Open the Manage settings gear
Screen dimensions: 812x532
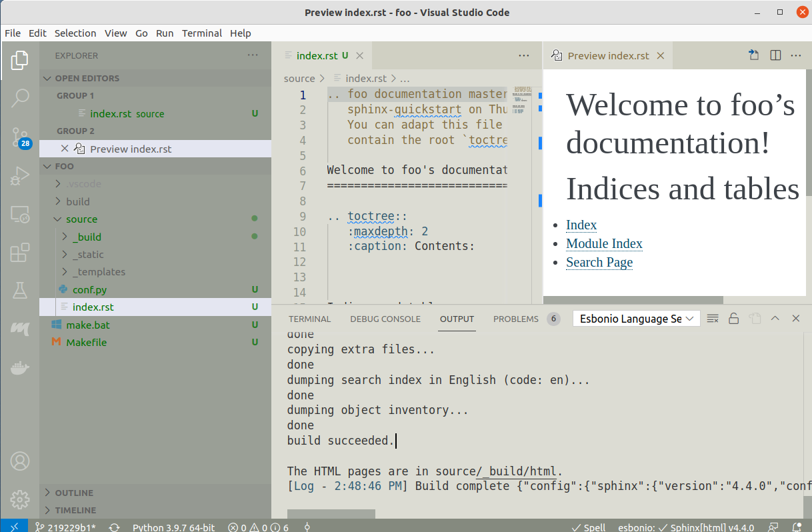coord(19,499)
